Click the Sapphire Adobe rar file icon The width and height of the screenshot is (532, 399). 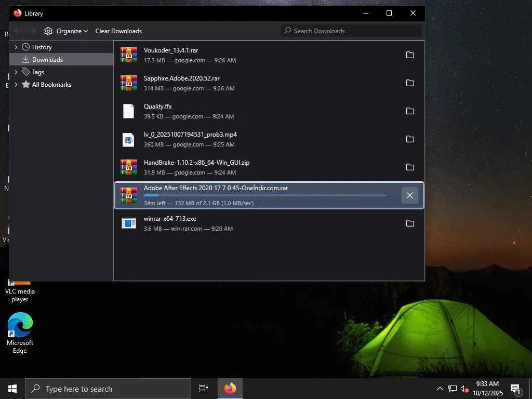pyautogui.click(x=129, y=83)
